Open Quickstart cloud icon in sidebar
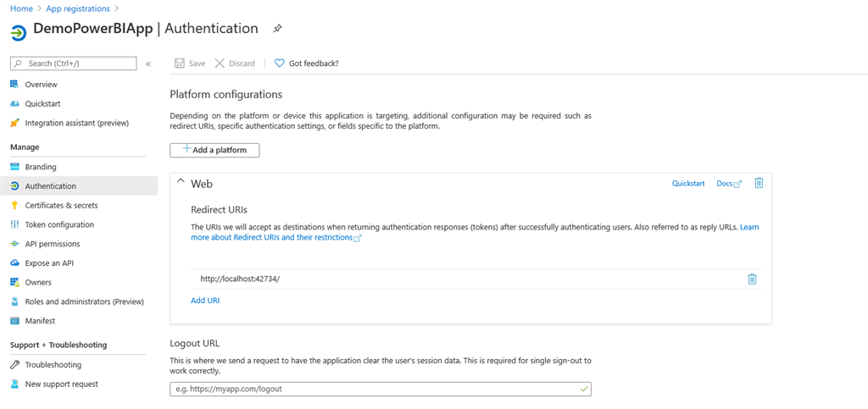The height and width of the screenshot is (409, 868). coord(14,104)
